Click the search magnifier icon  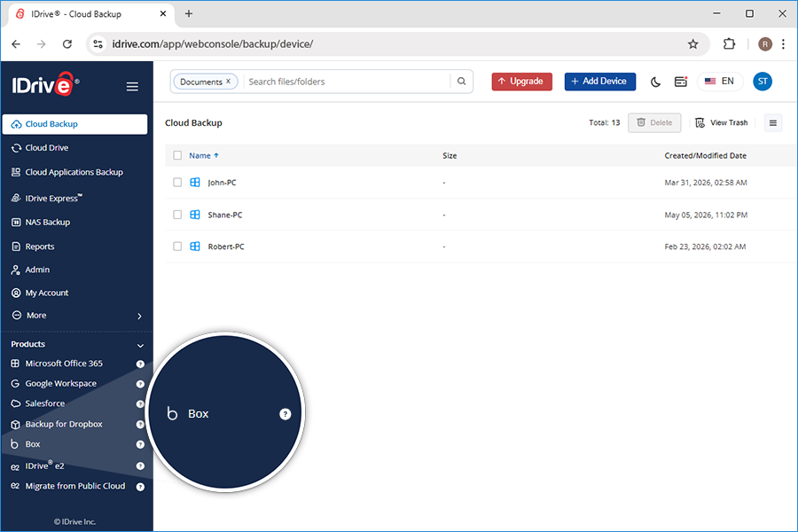462,82
